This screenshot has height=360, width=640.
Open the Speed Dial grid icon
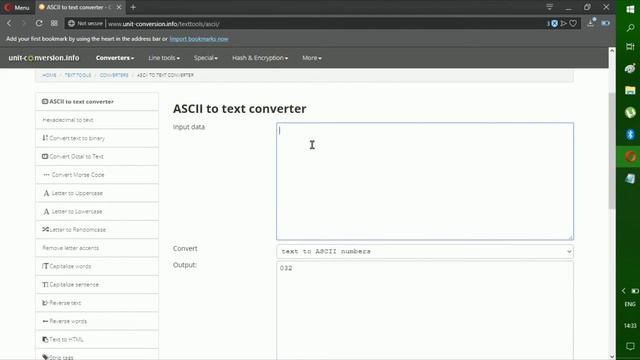pyautogui.click(x=54, y=24)
